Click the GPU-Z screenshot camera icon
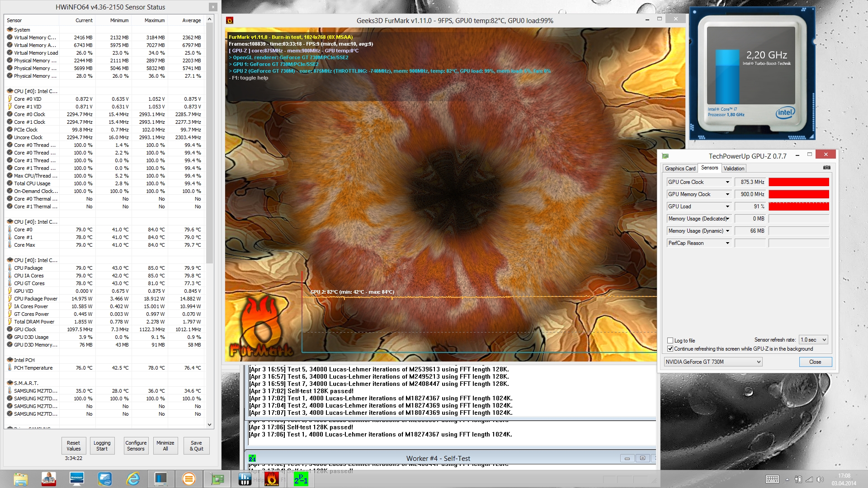868x488 pixels. tap(826, 168)
